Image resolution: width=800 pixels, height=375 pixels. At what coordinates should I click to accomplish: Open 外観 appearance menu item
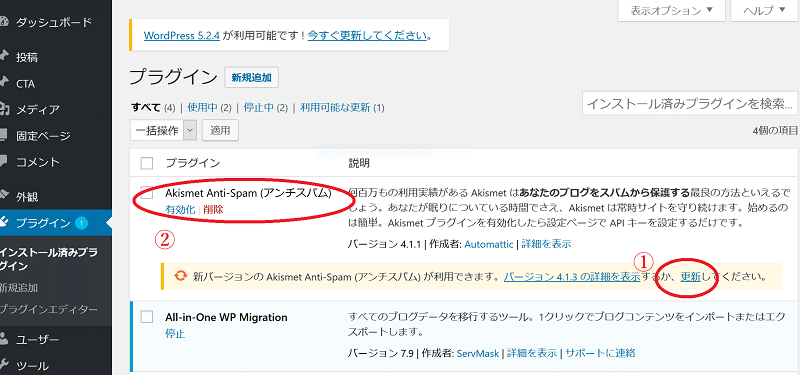click(27, 196)
